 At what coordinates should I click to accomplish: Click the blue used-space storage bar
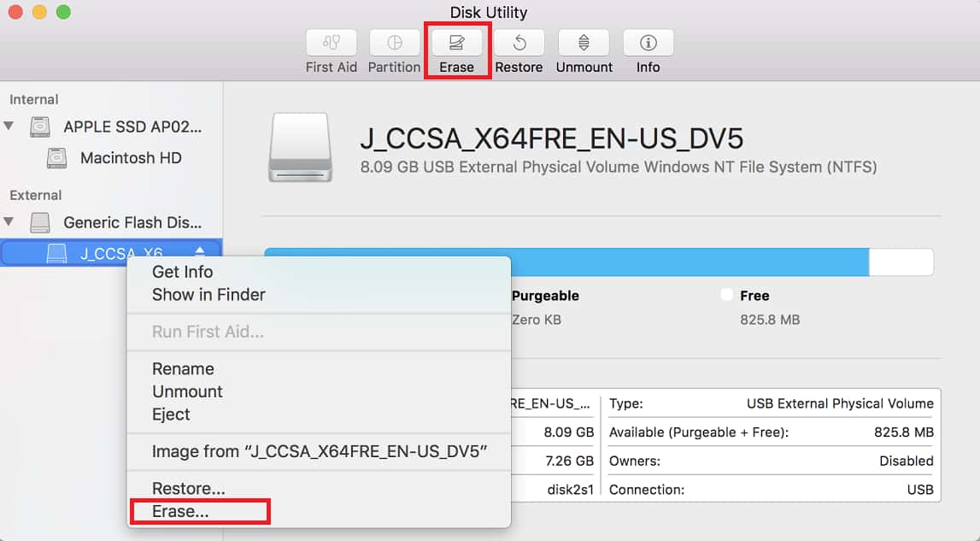(690, 262)
